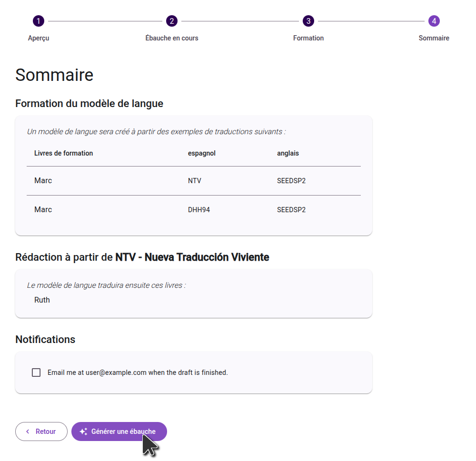The image size is (476, 461).
Task: Click the Ruth book entry
Action: [x=42, y=300]
